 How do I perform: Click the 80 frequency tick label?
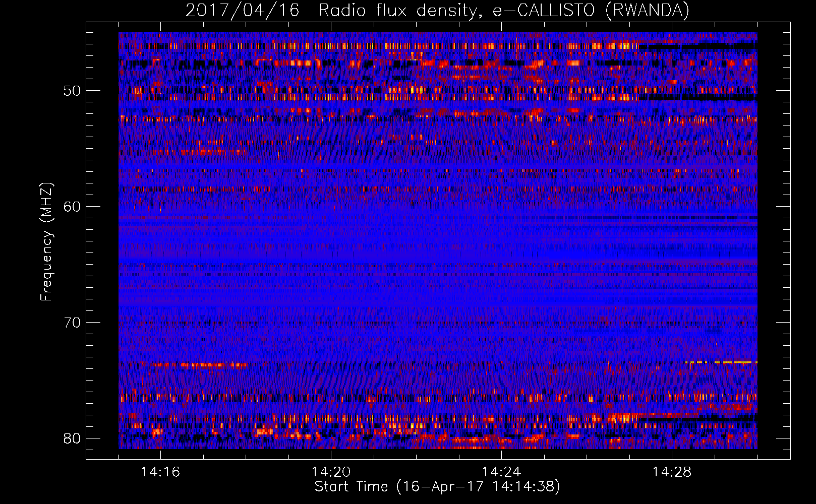click(72, 438)
